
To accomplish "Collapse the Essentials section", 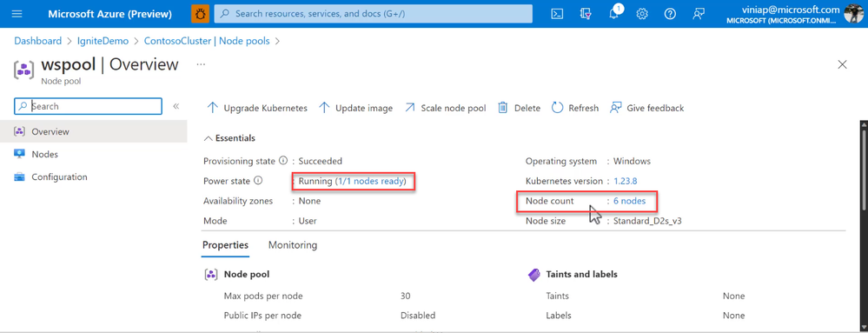I will click(229, 138).
